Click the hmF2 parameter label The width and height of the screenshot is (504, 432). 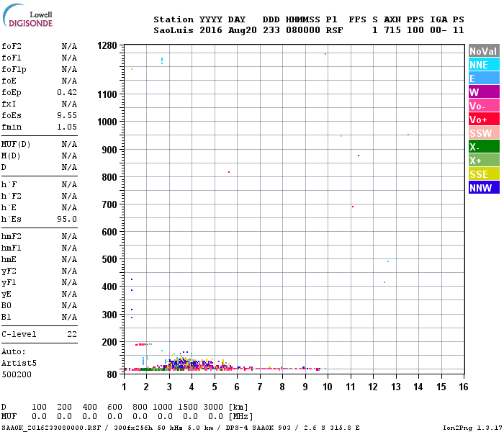click(x=12, y=236)
